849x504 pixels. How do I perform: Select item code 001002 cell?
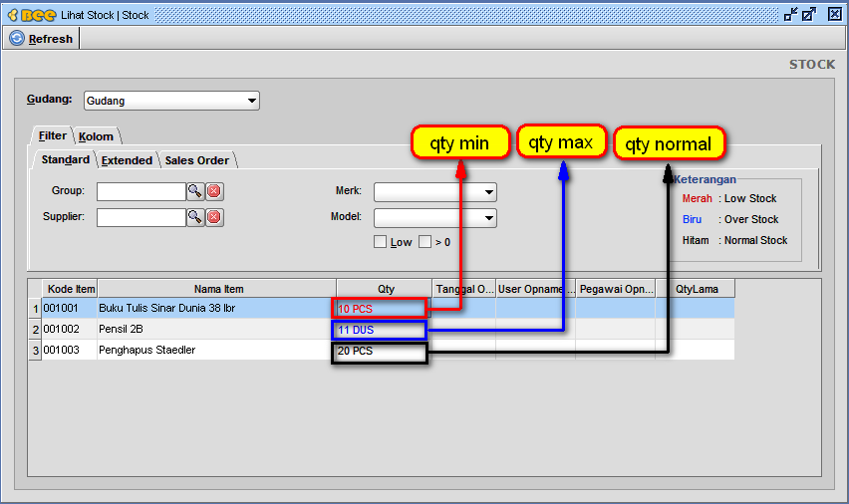[x=70, y=329]
